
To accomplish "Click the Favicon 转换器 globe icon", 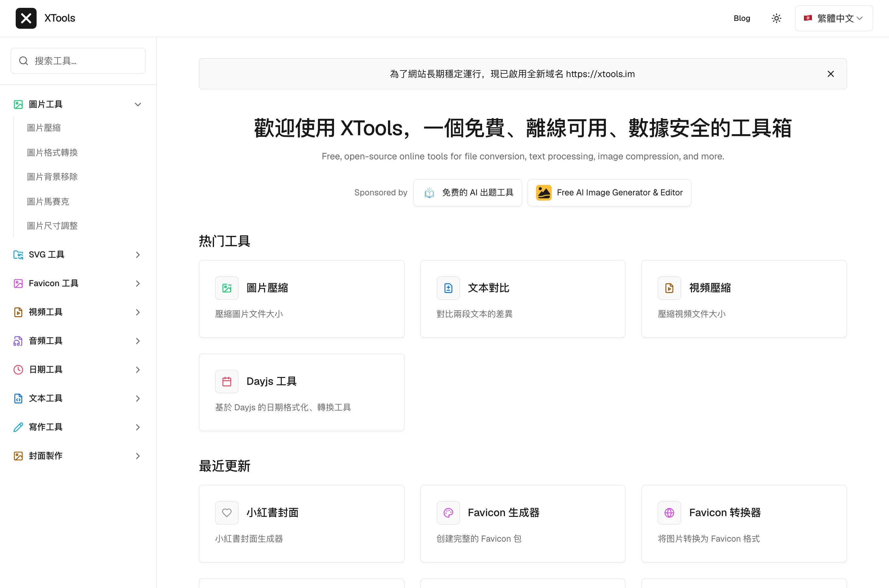I will pyautogui.click(x=669, y=513).
